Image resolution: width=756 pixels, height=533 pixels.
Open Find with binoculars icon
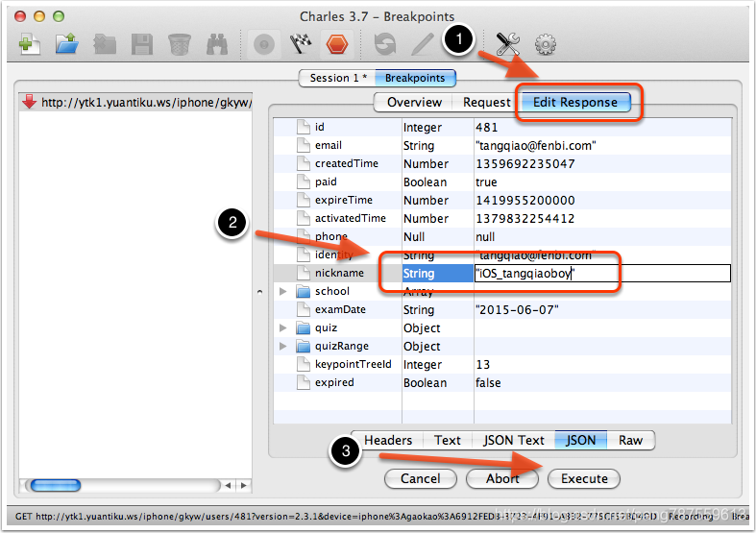(217, 44)
